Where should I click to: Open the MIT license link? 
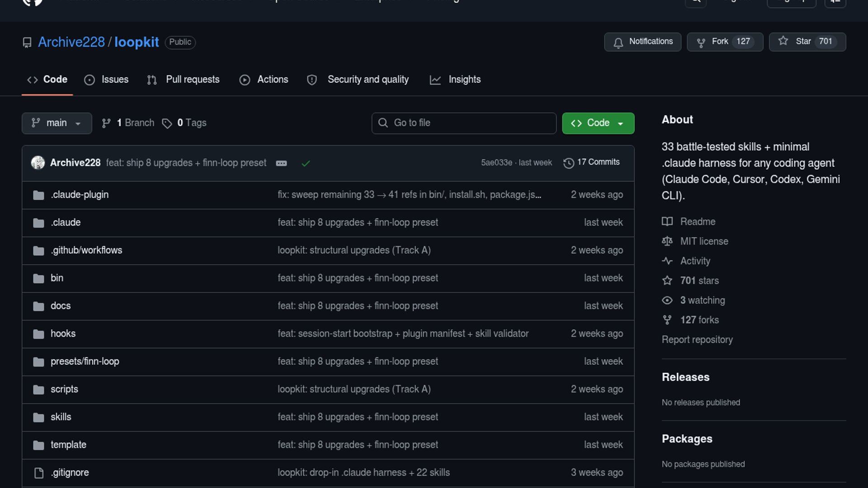click(x=704, y=241)
